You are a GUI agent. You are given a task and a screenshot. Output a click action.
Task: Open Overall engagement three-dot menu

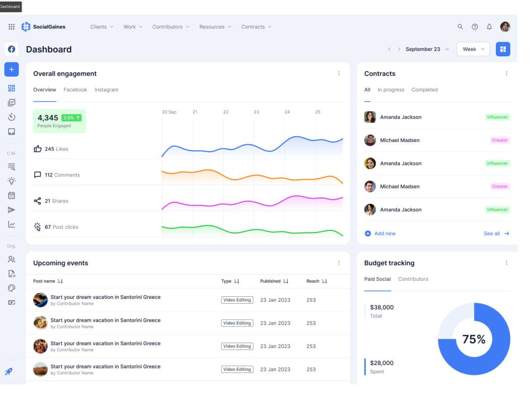click(x=338, y=73)
